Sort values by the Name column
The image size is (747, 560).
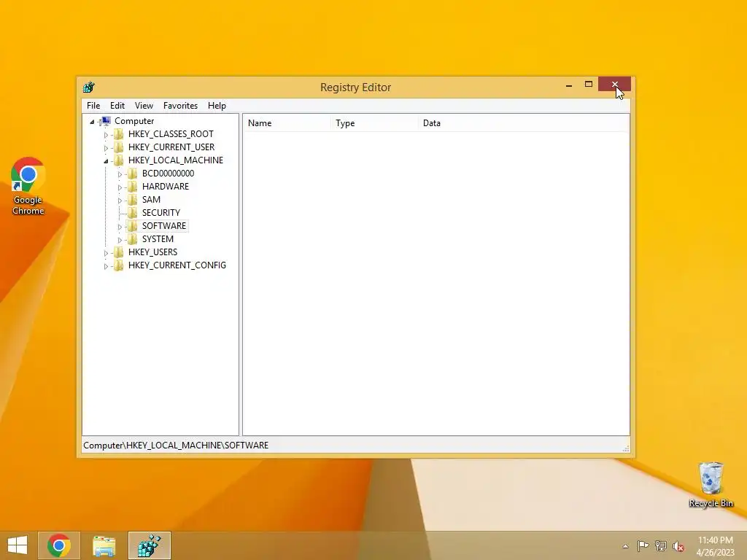coord(287,123)
